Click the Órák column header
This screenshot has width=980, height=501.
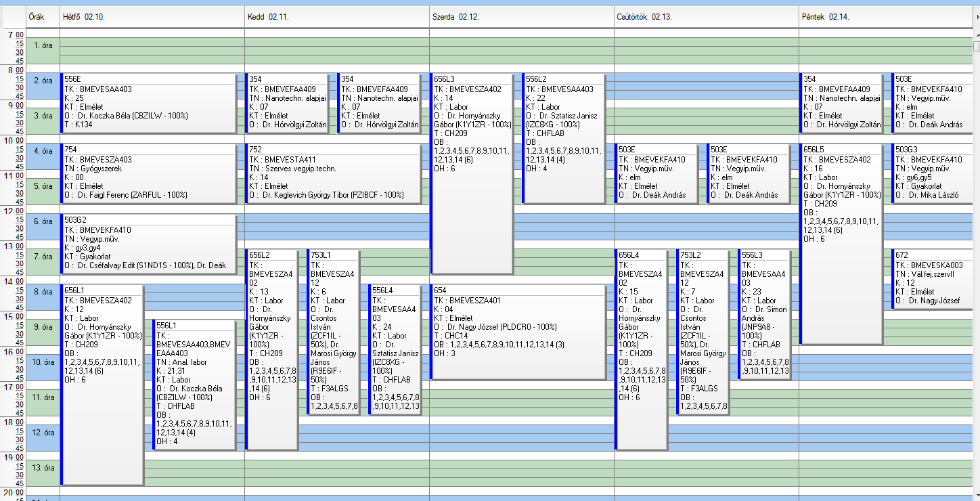pos(43,16)
